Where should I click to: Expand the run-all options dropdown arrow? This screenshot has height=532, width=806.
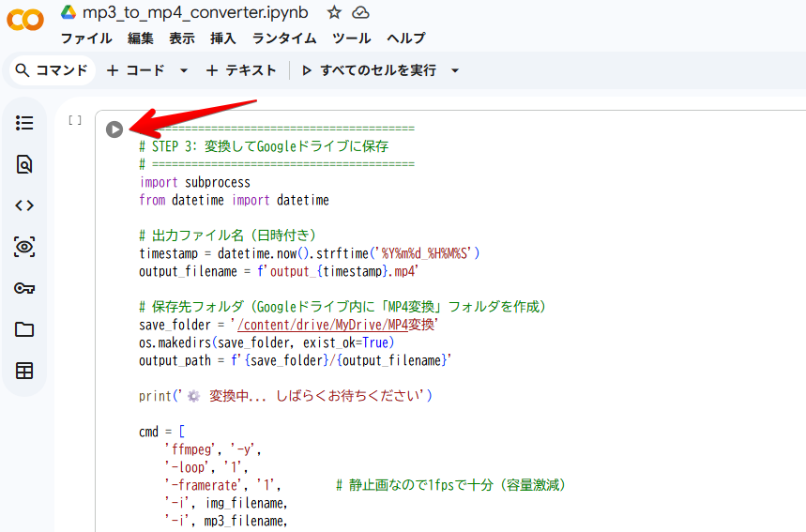pyautogui.click(x=455, y=70)
